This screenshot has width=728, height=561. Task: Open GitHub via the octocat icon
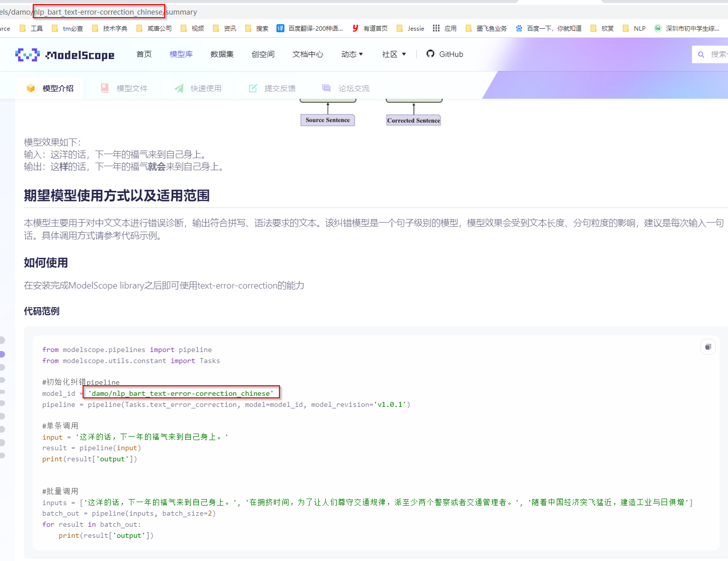click(430, 54)
